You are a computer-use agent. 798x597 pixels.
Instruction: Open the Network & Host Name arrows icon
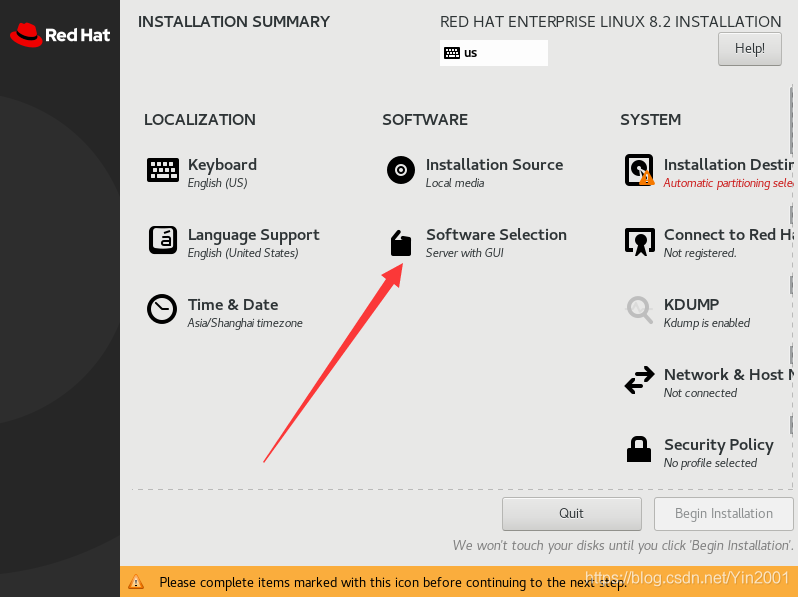coord(639,380)
